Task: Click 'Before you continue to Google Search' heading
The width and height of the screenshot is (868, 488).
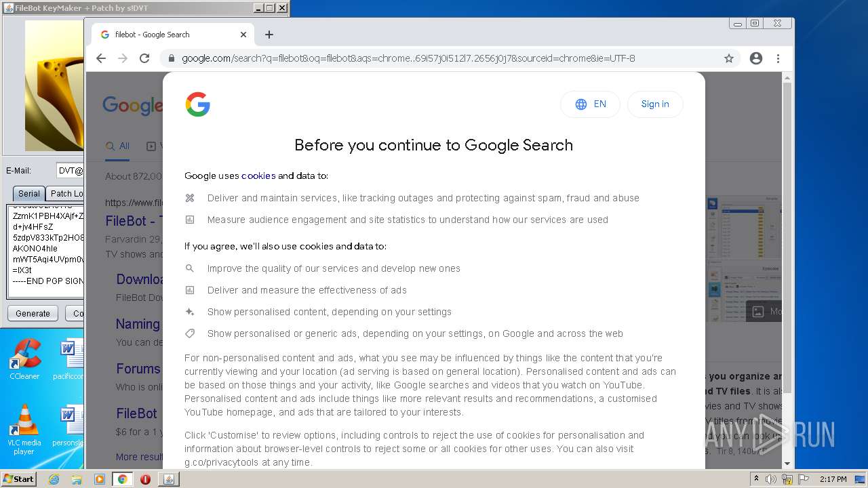Action: pos(433,145)
